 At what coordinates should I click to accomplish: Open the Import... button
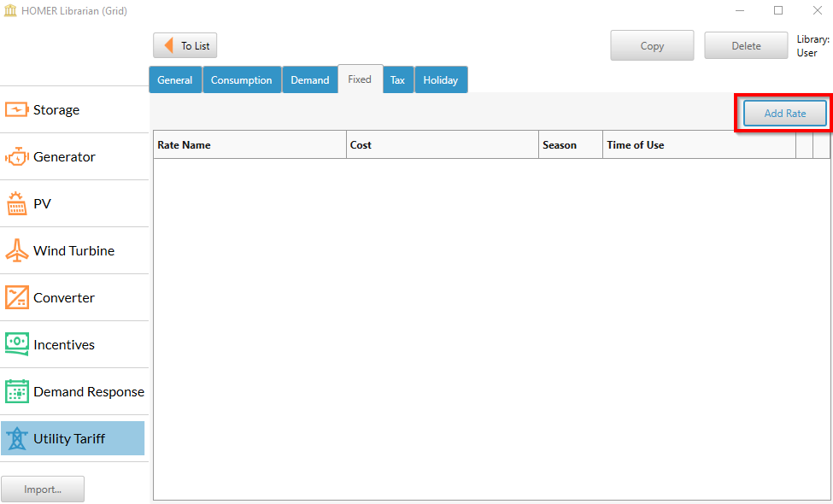(x=43, y=489)
